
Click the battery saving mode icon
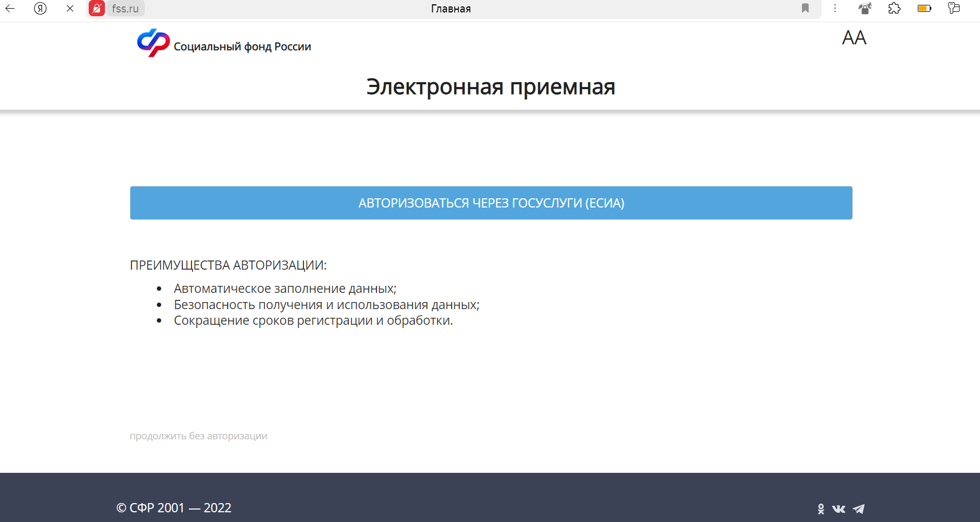tap(924, 8)
